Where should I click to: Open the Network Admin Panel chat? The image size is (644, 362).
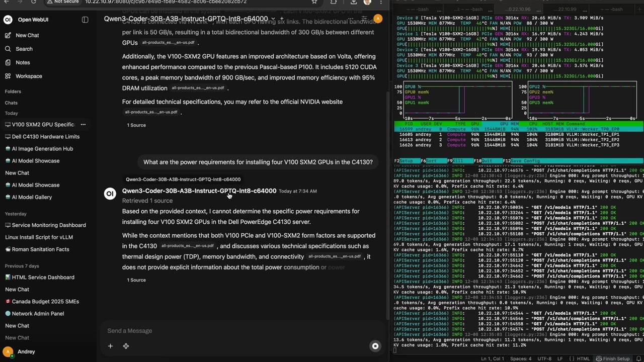[x=38, y=314]
